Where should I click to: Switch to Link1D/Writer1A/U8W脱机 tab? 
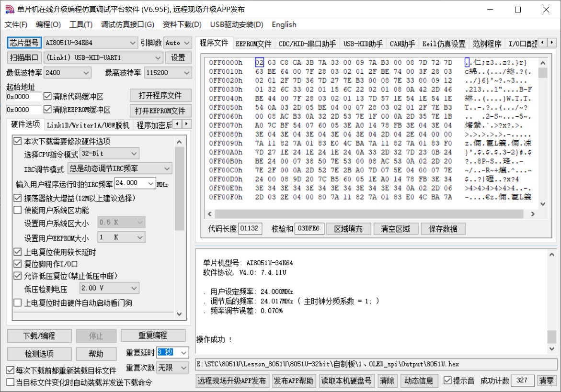pyautogui.click(x=88, y=125)
